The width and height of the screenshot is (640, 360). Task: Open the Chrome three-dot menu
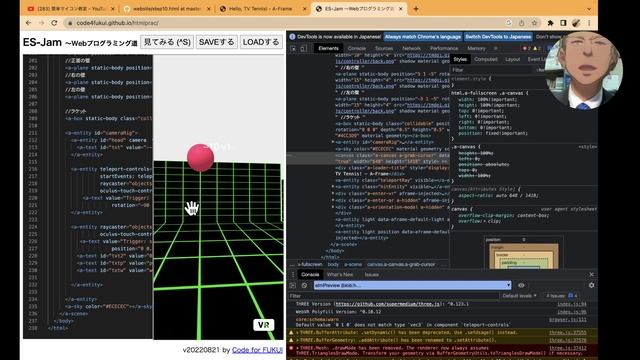pos(589,23)
